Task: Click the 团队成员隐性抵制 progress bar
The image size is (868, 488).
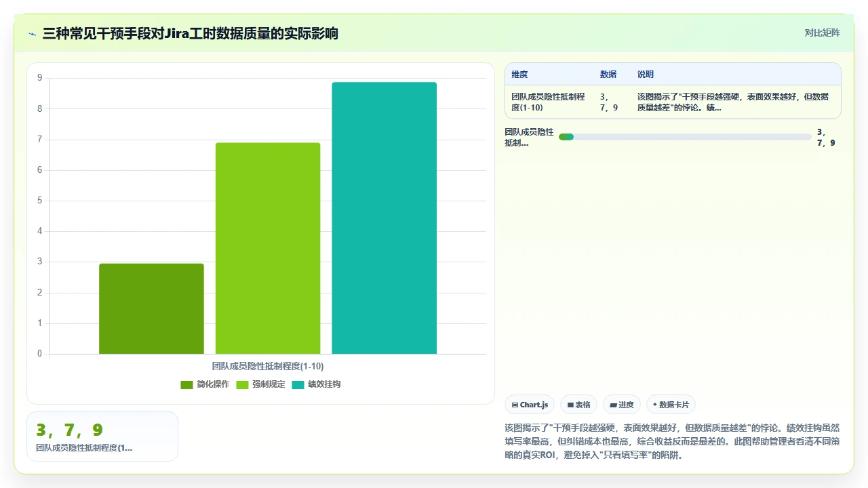Action: (x=685, y=137)
